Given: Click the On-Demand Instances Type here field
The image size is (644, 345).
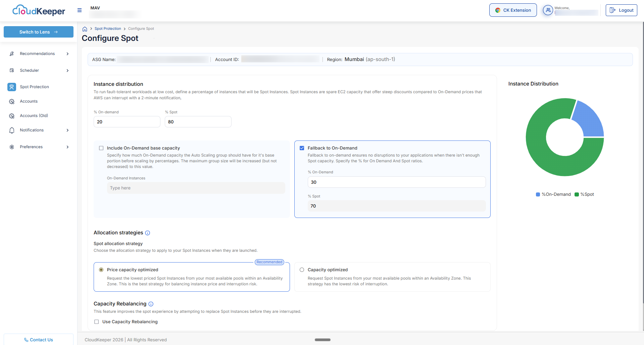Looking at the screenshot, I should pos(196,188).
